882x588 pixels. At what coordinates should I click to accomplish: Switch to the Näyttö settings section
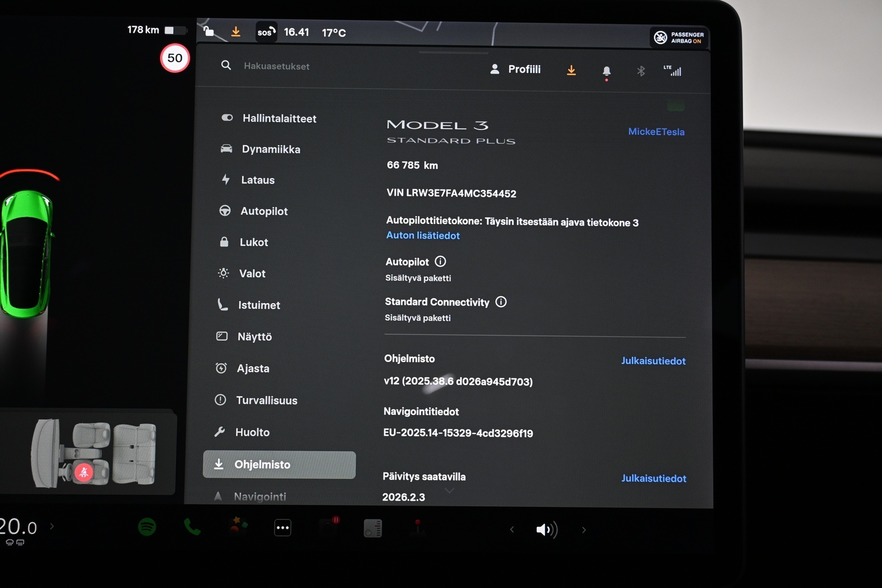(255, 336)
